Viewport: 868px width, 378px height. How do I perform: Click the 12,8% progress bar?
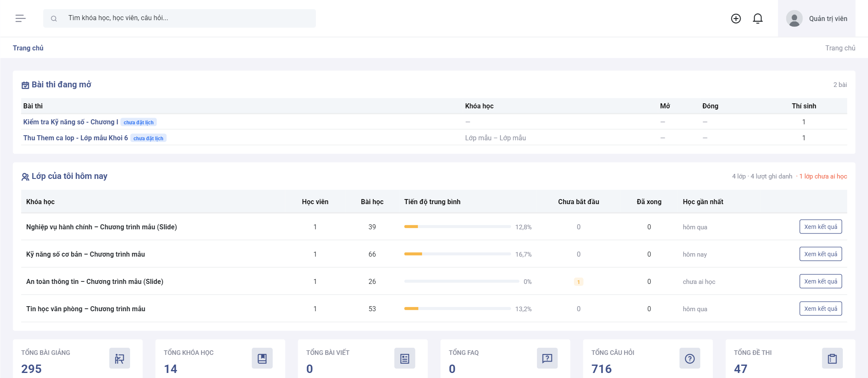[x=457, y=227]
